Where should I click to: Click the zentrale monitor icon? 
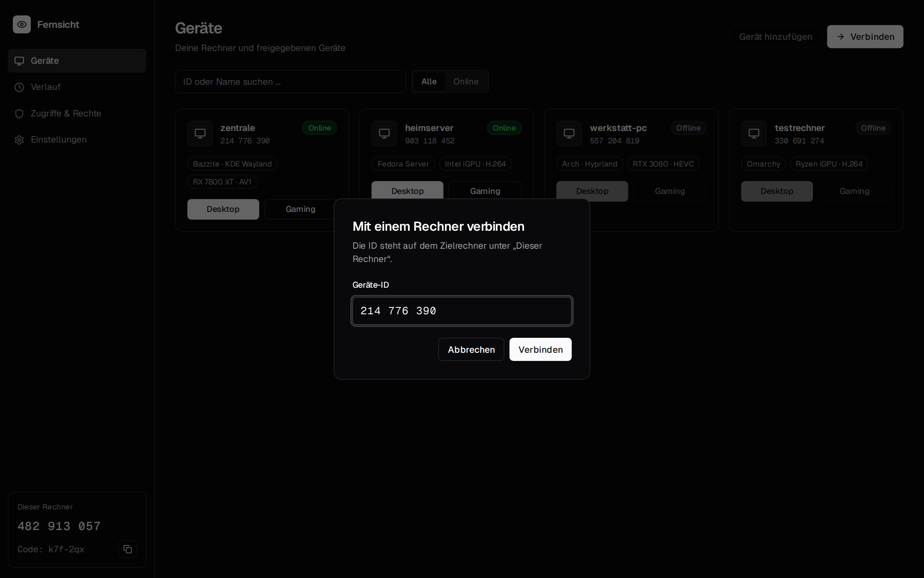[200, 134]
